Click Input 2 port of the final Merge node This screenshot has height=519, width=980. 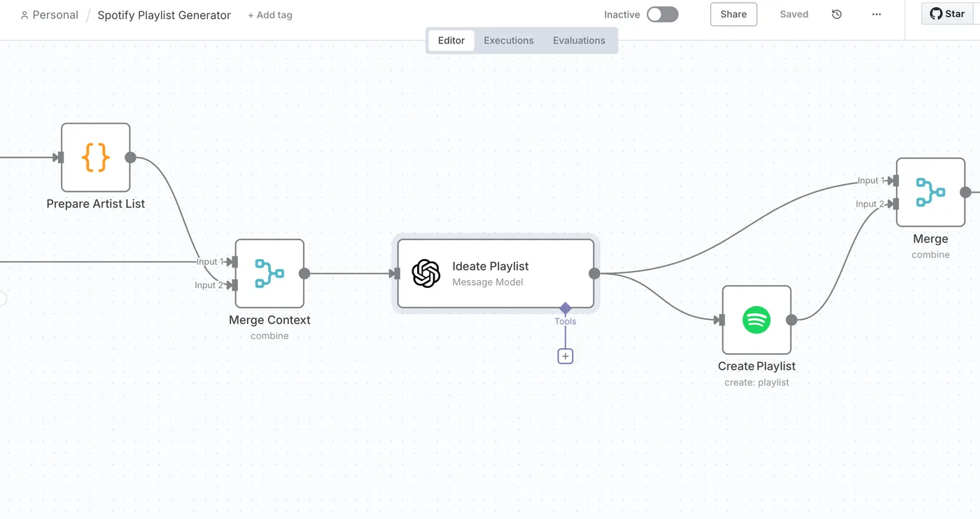[x=895, y=204]
